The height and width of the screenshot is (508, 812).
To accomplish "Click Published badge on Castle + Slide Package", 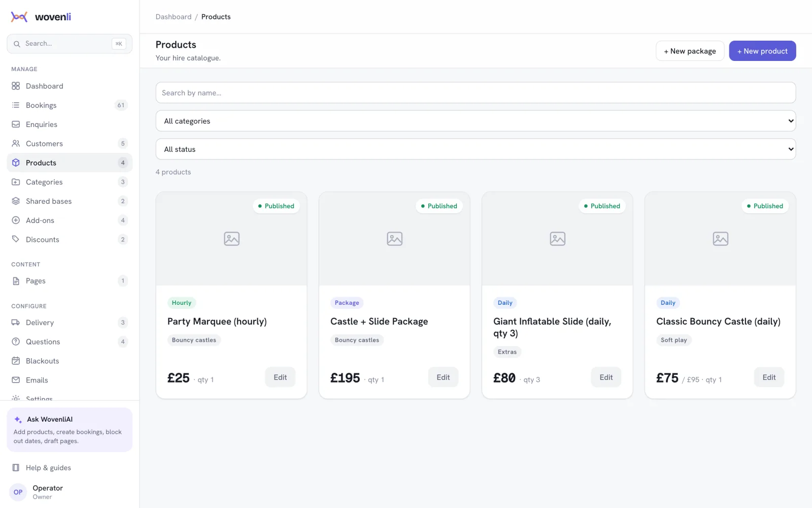I will coord(439,206).
